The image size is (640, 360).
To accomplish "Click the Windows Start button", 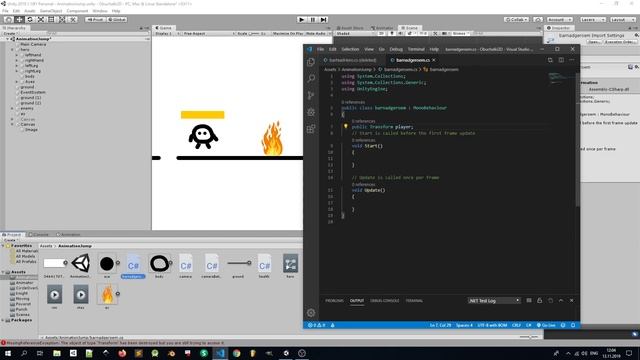I will [x=7, y=353].
